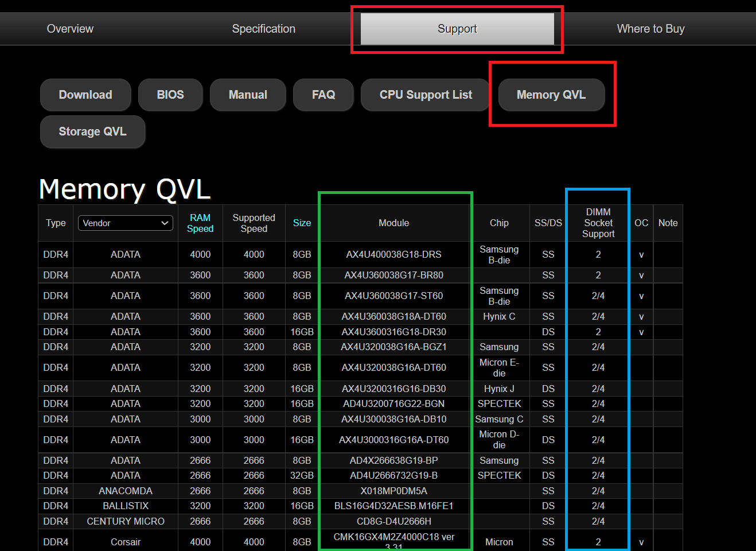Select module CD8G-D4U2666H
The width and height of the screenshot is (756, 551).
click(393, 521)
